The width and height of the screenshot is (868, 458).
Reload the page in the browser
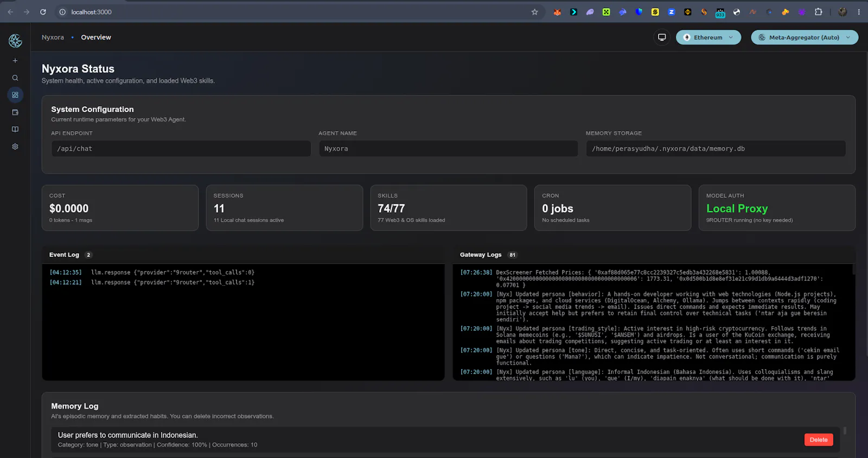43,12
